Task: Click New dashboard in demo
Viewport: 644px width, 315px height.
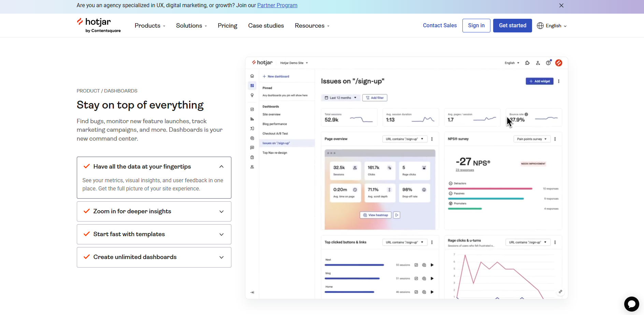Action: [276, 76]
